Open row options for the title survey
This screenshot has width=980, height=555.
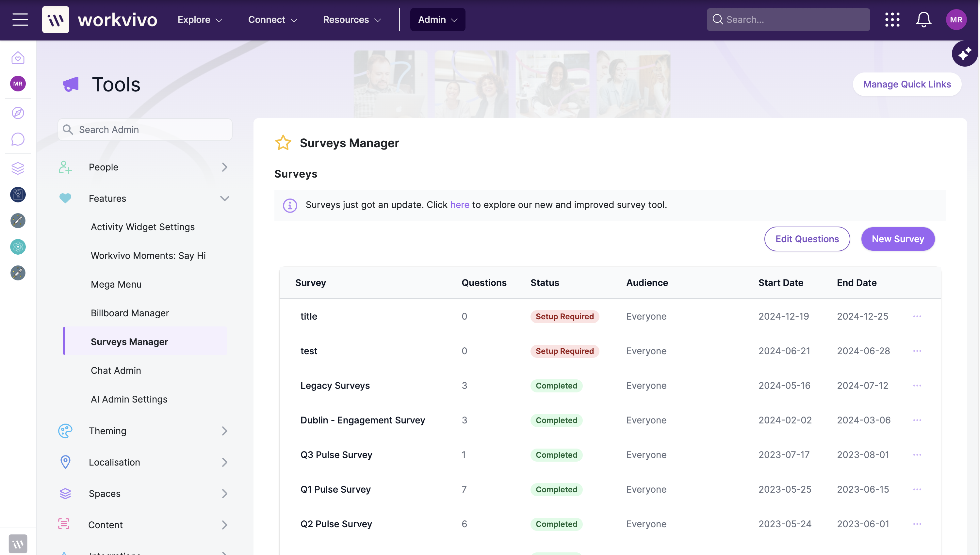pos(917,316)
